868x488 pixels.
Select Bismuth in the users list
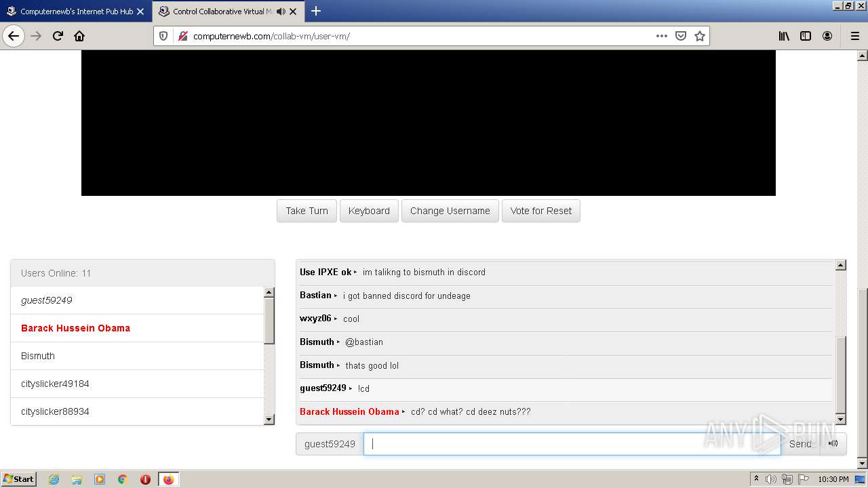[x=137, y=356]
